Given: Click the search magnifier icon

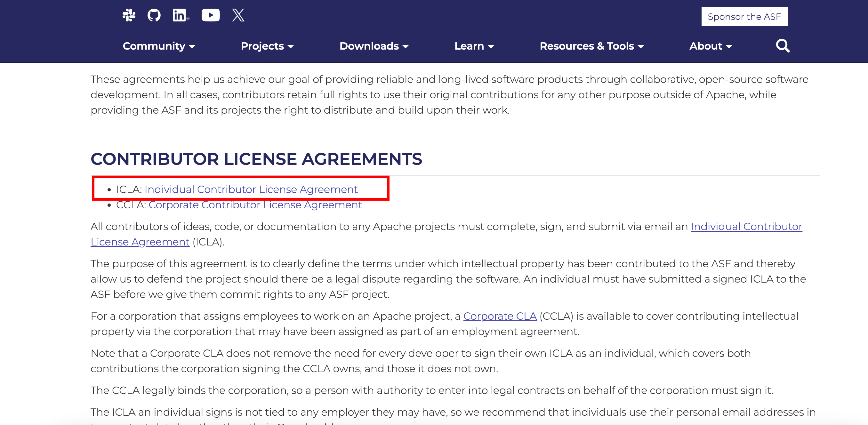Looking at the screenshot, I should pyautogui.click(x=783, y=46).
